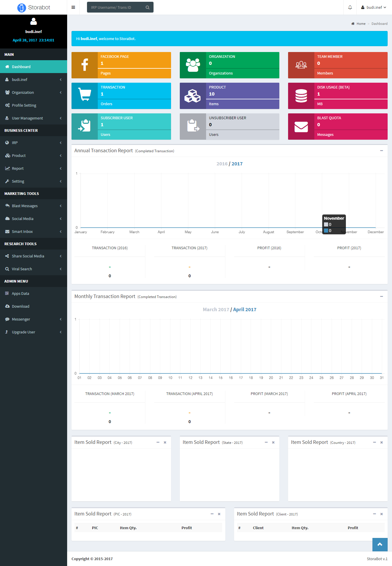Expand the Viral Search menu
Screen dimensions: 392x566
34,269
